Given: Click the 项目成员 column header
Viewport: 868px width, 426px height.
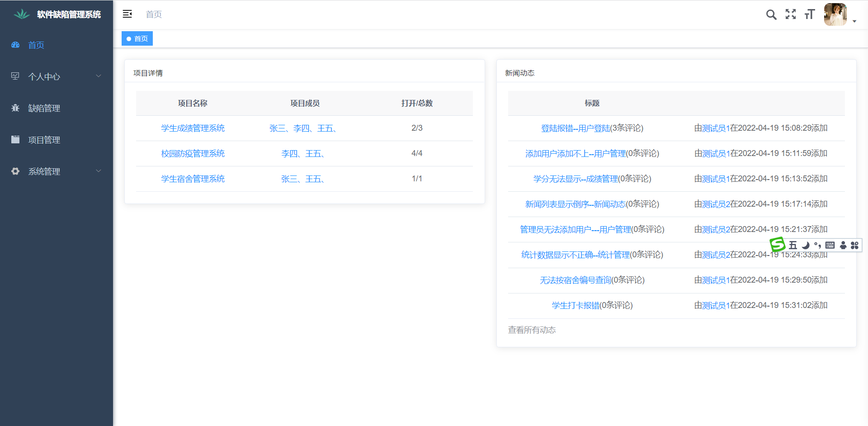Looking at the screenshot, I should [x=305, y=103].
